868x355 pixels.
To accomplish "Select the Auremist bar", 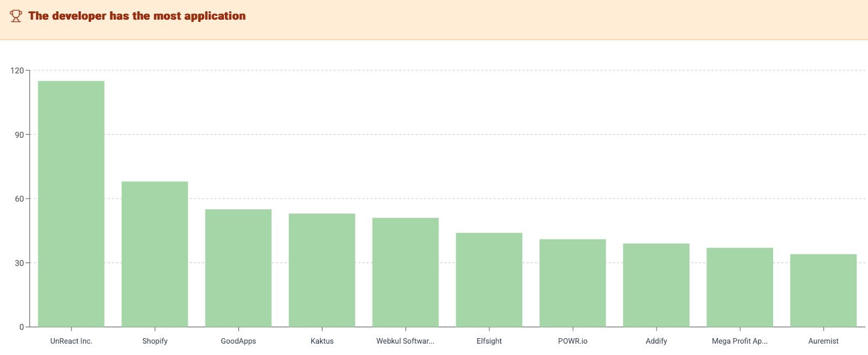I will pyautogui.click(x=823, y=290).
